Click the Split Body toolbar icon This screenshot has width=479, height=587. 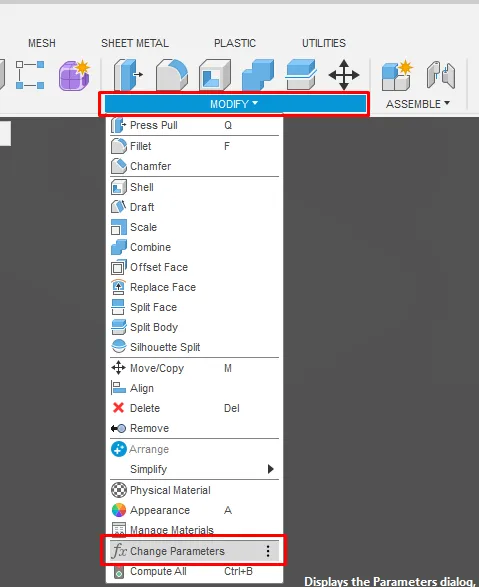point(301,74)
